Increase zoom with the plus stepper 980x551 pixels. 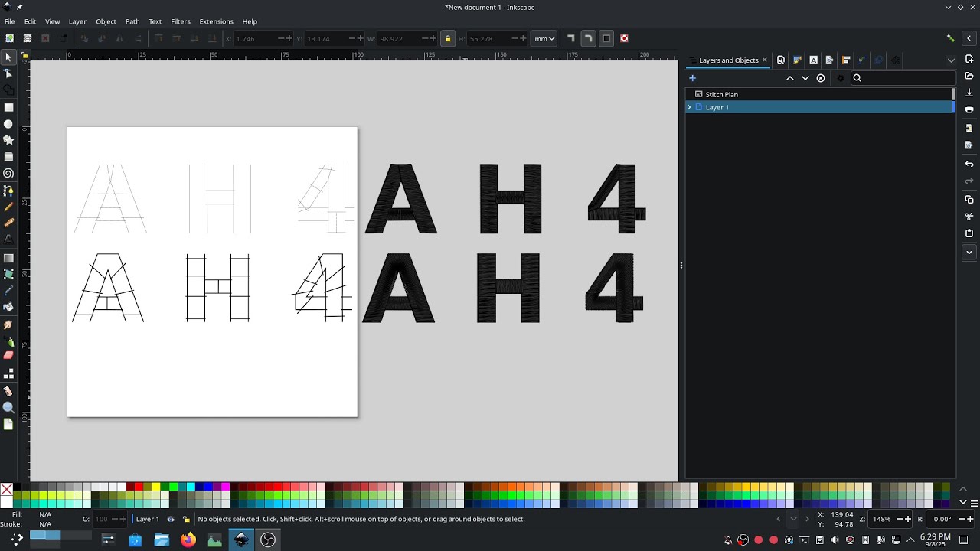pos(908,519)
